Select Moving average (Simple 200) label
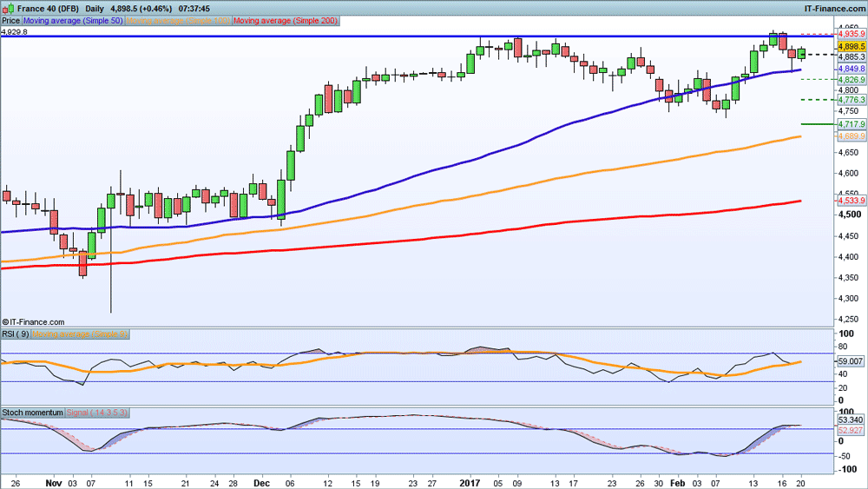 286,21
